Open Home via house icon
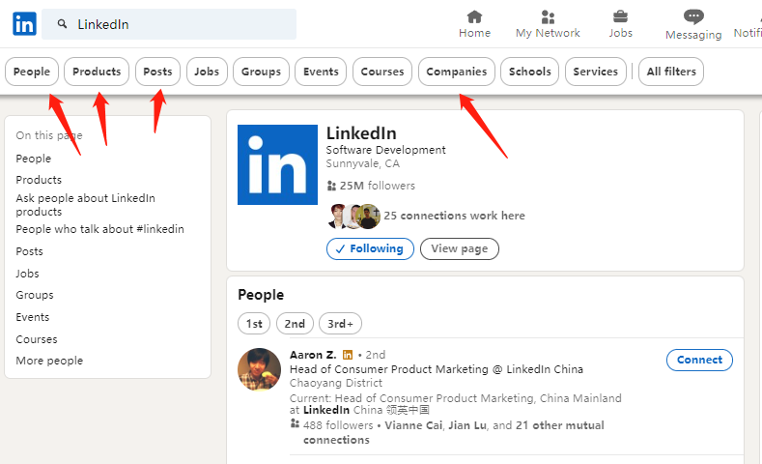The image size is (762, 464). point(474,17)
